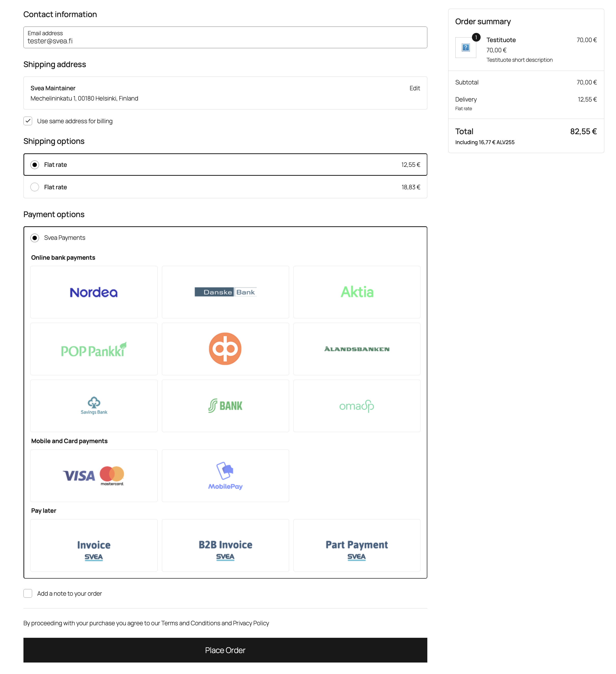Click Testituote short description text
616x674 pixels.
pos(519,60)
